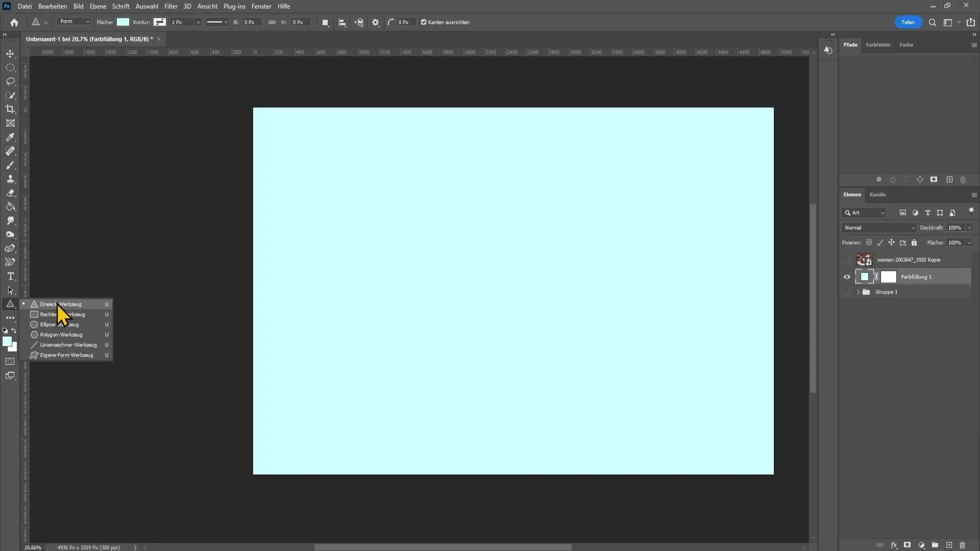Viewport: 980px width, 551px height.
Task: Select the Lasso tool
Action: tap(10, 82)
